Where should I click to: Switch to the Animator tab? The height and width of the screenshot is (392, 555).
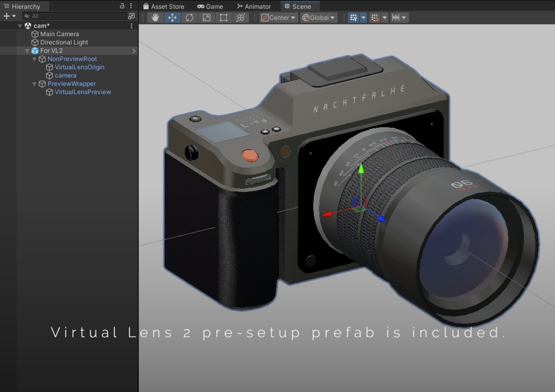(x=254, y=6)
